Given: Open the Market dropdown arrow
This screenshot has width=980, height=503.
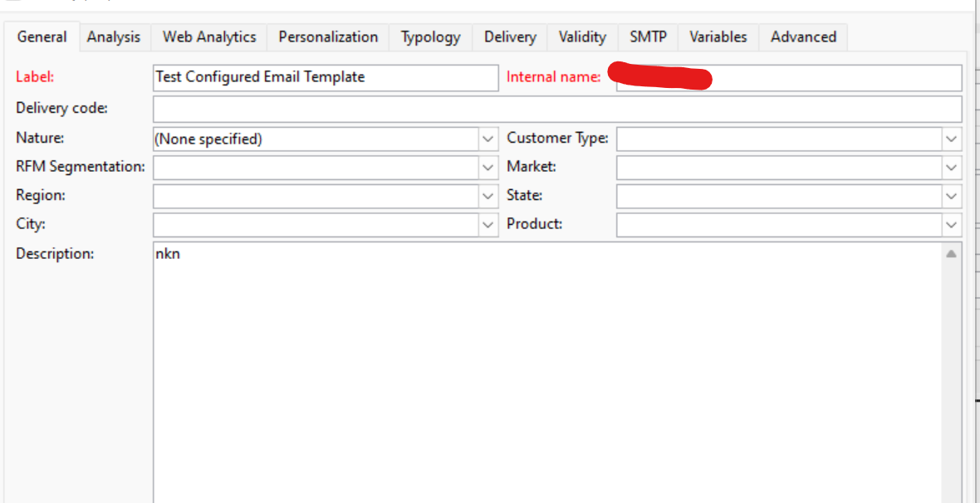Looking at the screenshot, I should [951, 168].
